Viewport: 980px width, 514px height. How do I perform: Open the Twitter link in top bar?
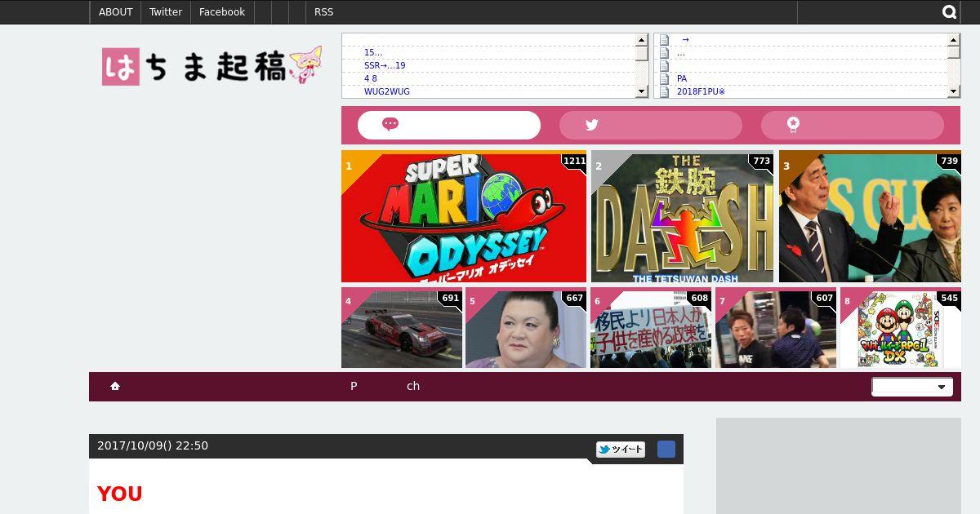(166, 12)
